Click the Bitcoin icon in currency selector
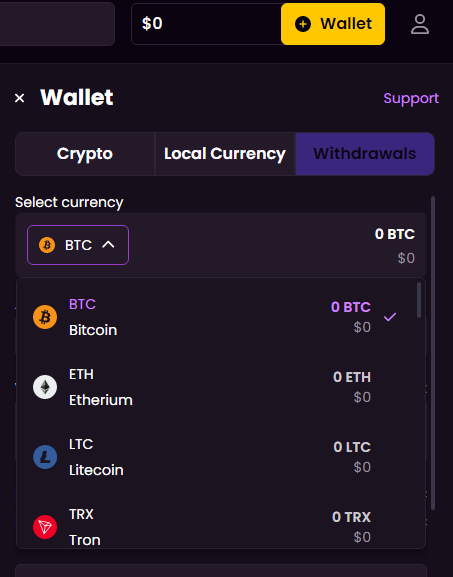453x577 pixels. tap(47, 245)
